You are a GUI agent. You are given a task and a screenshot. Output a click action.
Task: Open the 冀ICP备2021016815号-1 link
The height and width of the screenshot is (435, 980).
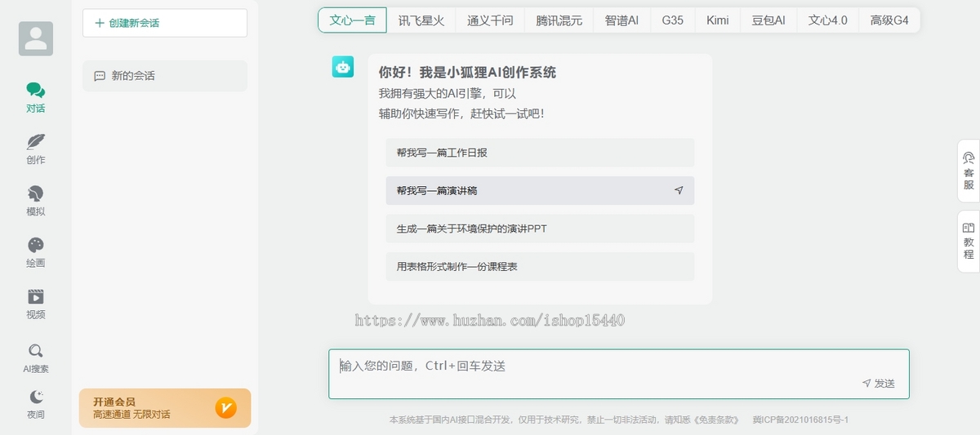801,419
